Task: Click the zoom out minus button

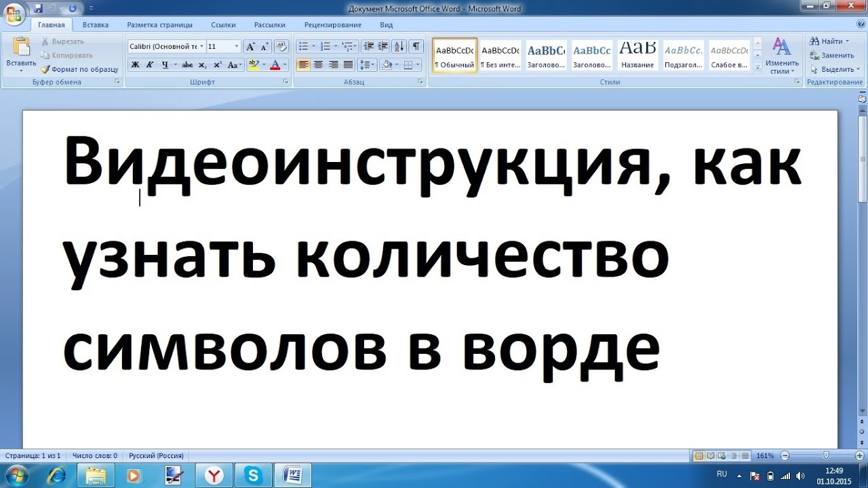Action: pos(785,455)
